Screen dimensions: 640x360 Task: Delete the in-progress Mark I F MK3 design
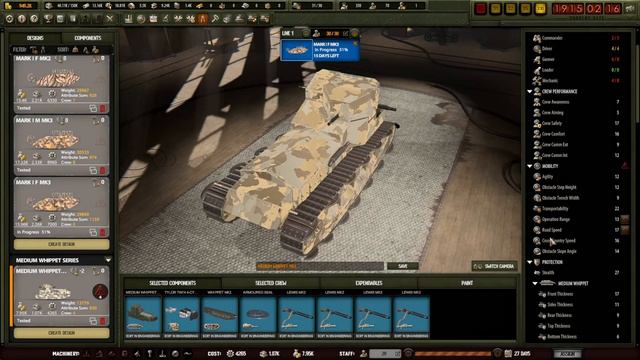tap(103, 232)
